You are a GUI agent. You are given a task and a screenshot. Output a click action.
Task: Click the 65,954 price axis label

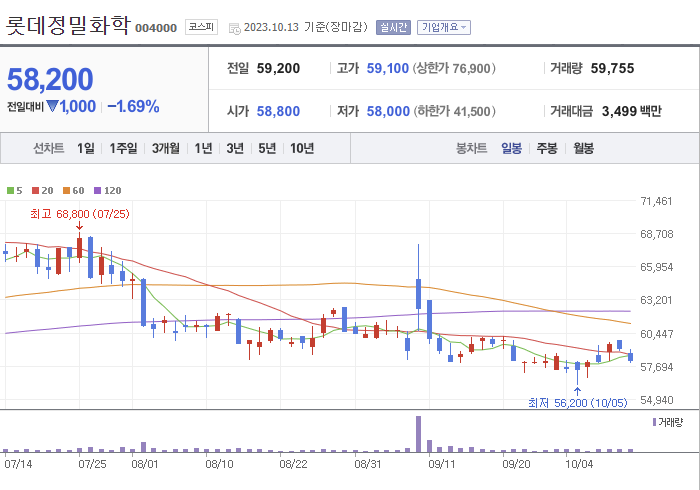pos(657,267)
